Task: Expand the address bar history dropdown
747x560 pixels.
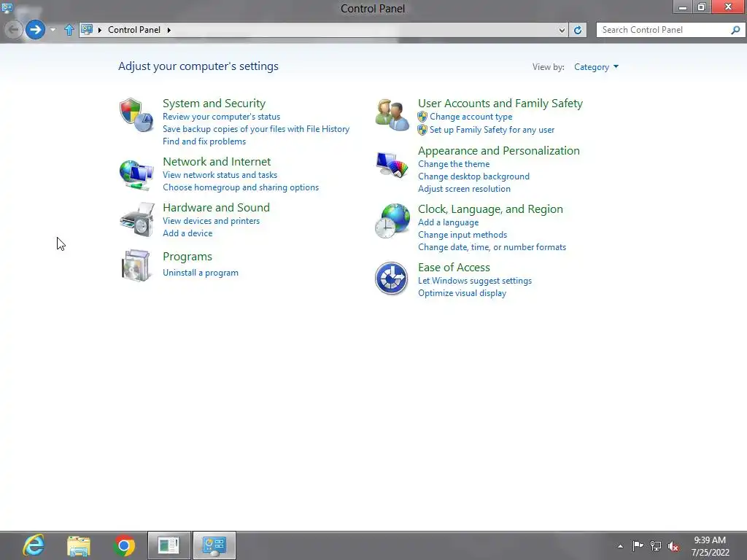Action: pyautogui.click(x=562, y=30)
